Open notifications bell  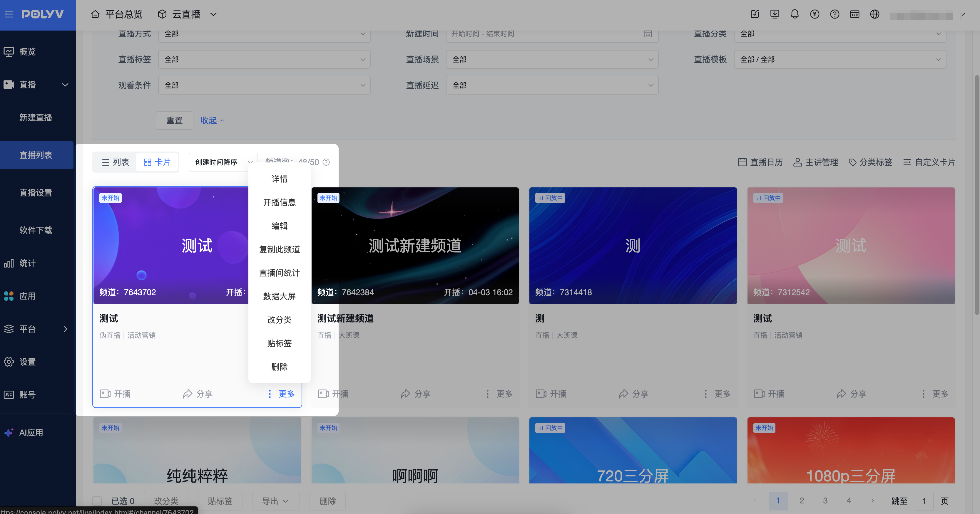click(795, 14)
